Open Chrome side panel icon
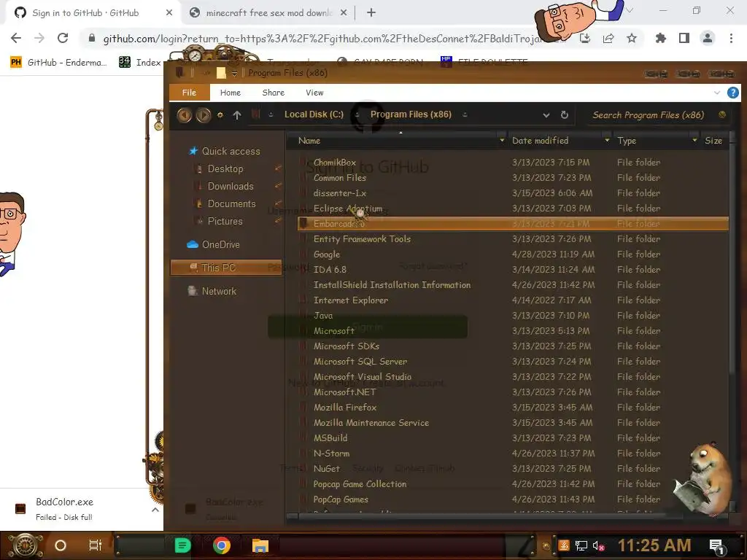The width and height of the screenshot is (747, 560). tap(684, 38)
